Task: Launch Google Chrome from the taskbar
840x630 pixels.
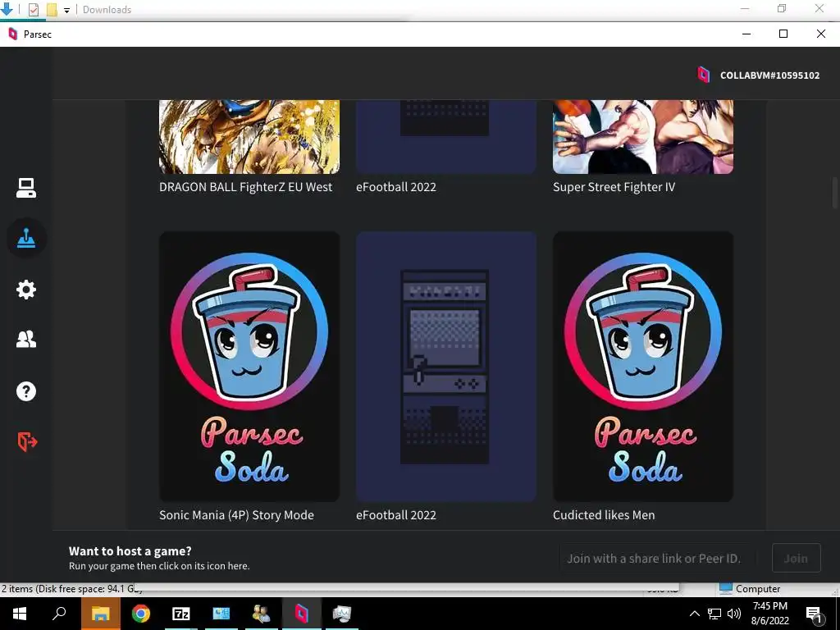Action: pyautogui.click(x=141, y=614)
